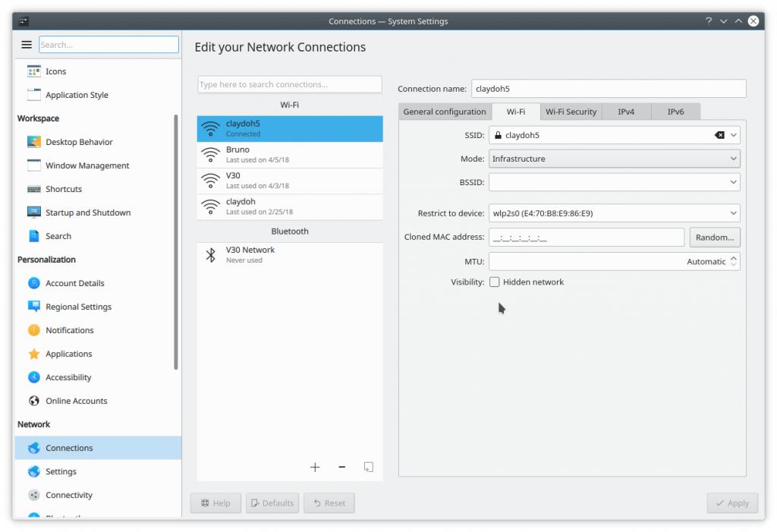This screenshot has width=777, height=532.
Task: Click the export connection icon
Action: tap(368, 467)
